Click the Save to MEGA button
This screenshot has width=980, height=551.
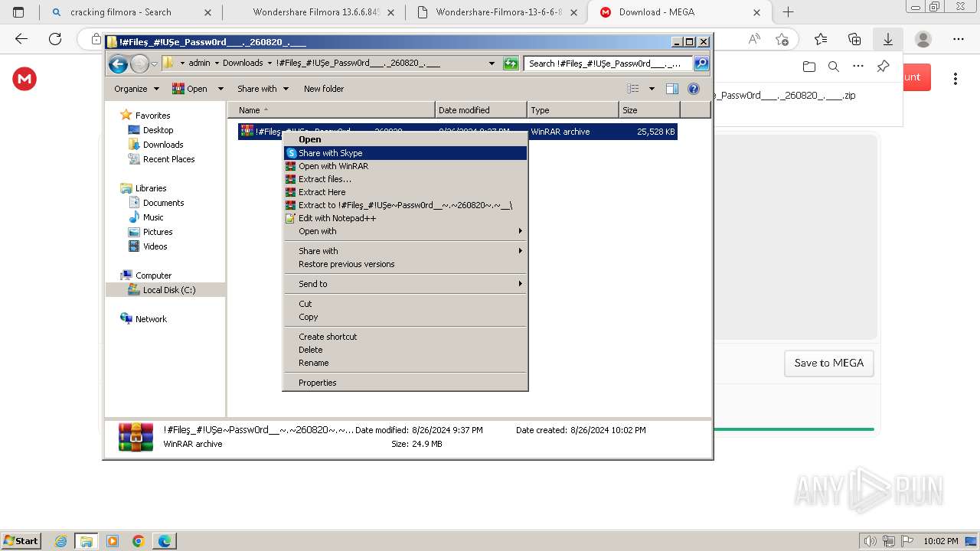pyautogui.click(x=828, y=363)
